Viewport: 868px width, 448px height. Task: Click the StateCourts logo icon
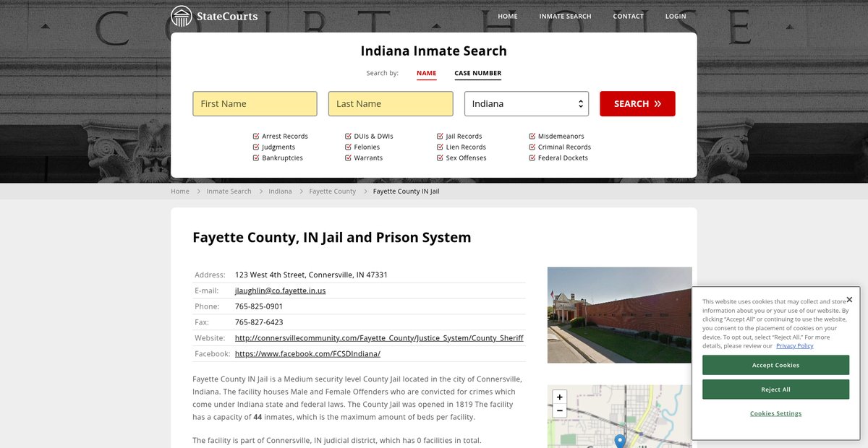pyautogui.click(x=182, y=16)
